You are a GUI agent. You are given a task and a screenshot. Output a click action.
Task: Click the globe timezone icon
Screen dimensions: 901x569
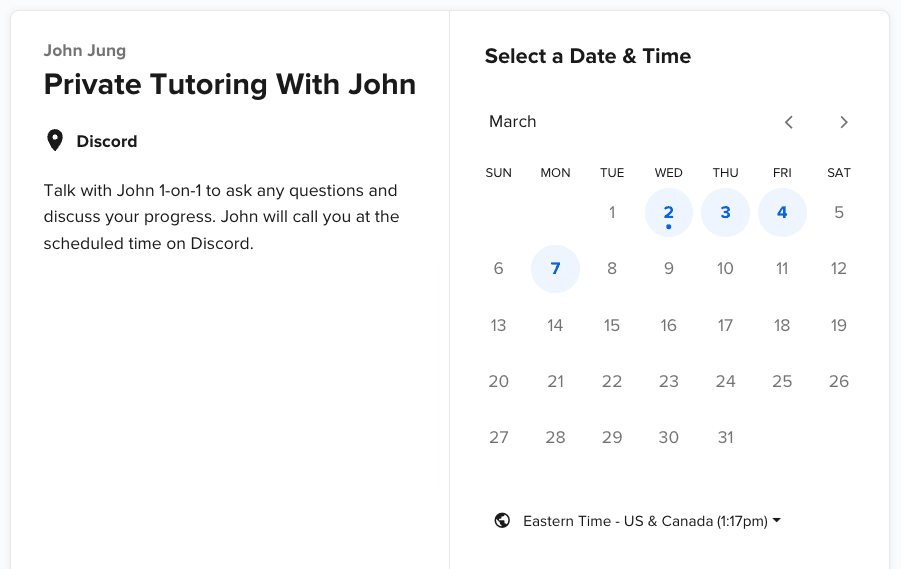tap(502, 520)
